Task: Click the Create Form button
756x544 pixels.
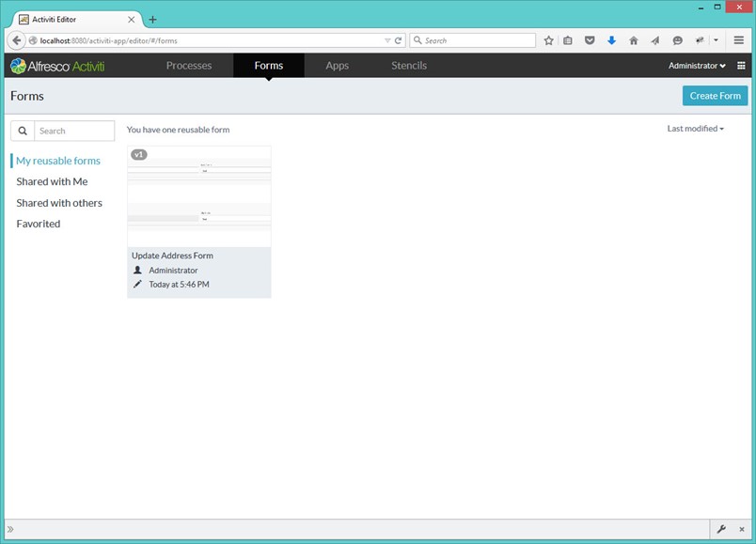Action: [x=715, y=95]
